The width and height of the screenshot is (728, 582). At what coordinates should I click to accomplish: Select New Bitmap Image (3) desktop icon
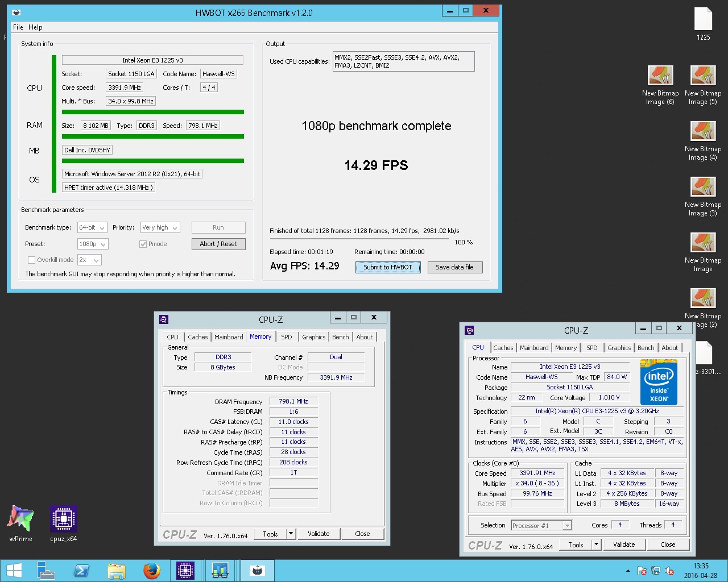(x=703, y=197)
